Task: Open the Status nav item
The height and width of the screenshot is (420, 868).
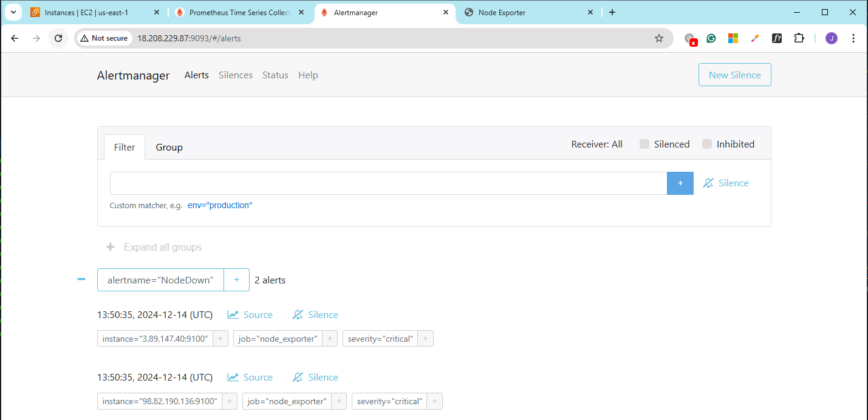Action: click(275, 75)
